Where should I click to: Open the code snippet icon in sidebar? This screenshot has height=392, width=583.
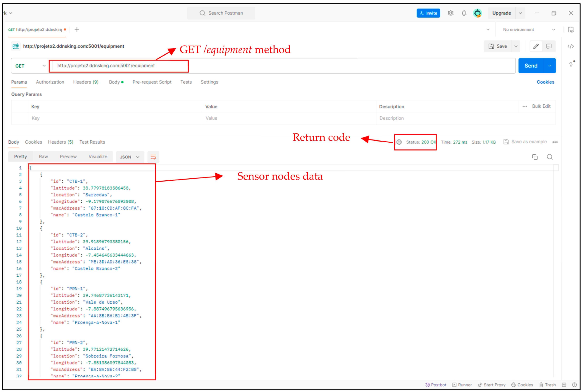coord(571,46)
